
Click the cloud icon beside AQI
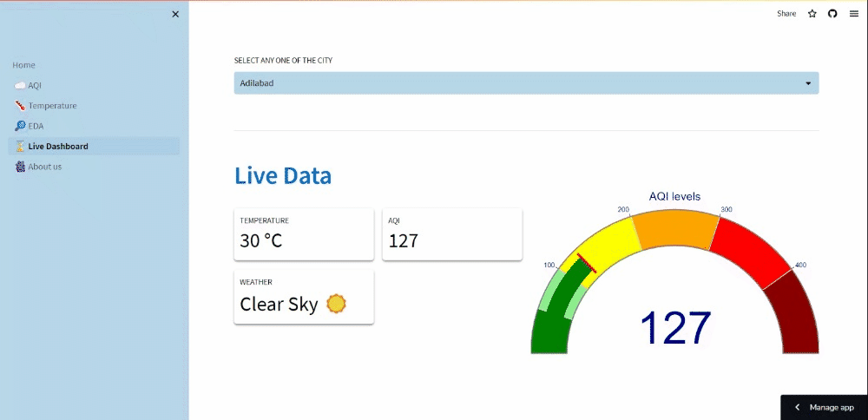(x=20, y=85)
